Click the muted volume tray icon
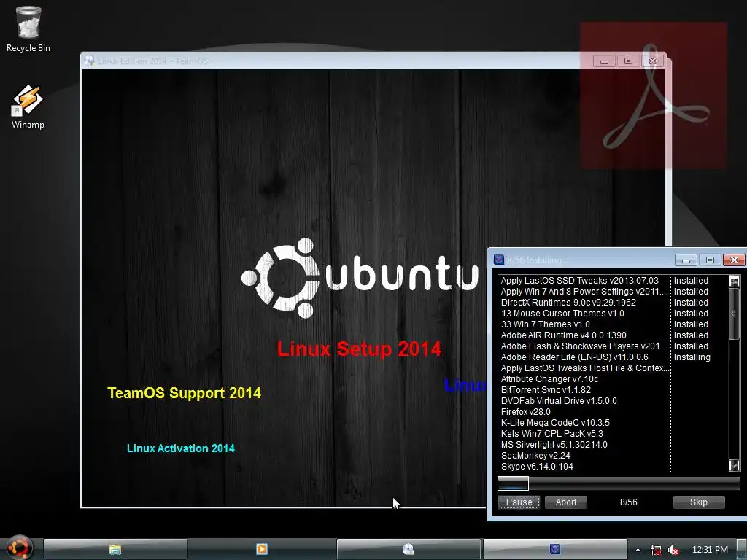 click(x=673, y=550)
